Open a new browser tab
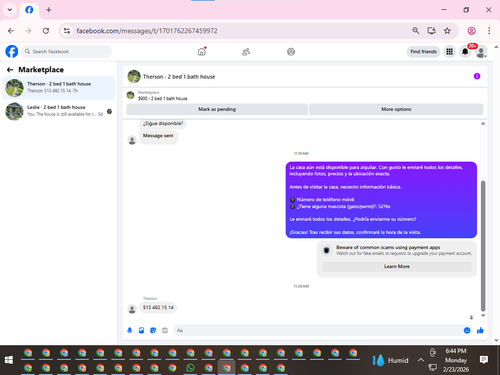The width and height of the screenshot is (500, 375). click(49, 10)
